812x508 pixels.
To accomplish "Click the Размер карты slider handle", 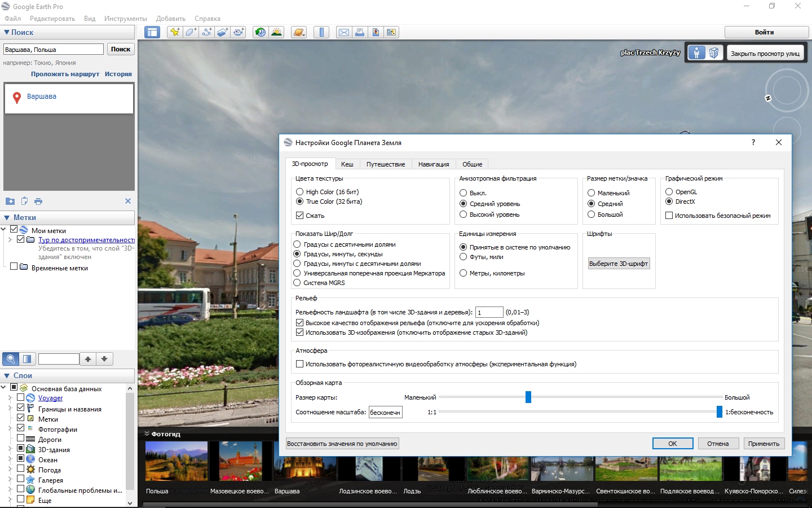I will pyautogui.click(x=528, y=397).
